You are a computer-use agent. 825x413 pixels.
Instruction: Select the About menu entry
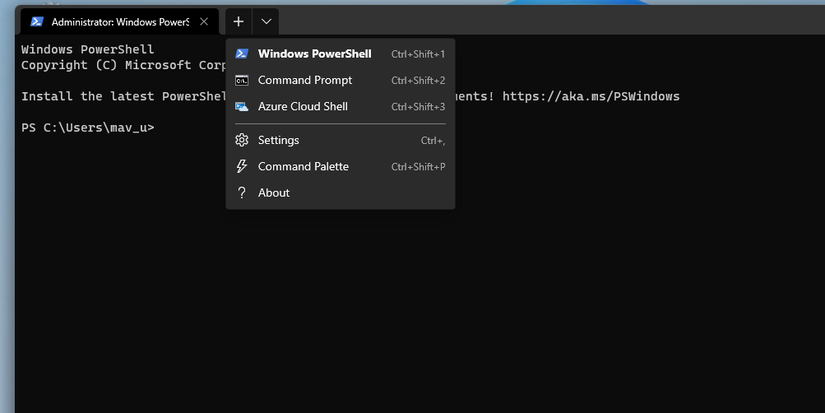pos(273,192)
